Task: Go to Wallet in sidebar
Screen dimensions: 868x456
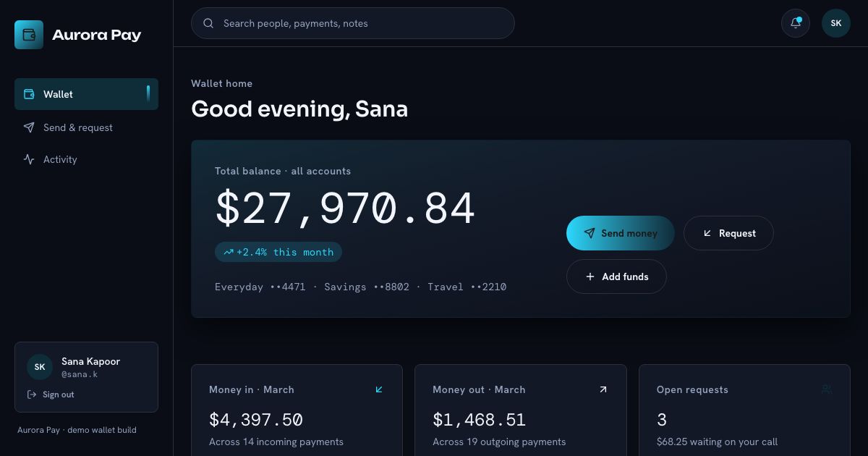Action: (x=86, y=94)
